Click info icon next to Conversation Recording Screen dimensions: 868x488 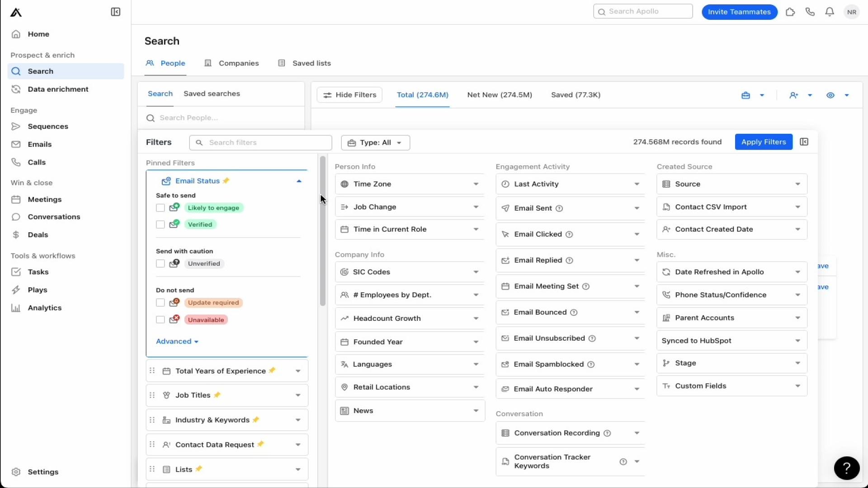608,433
